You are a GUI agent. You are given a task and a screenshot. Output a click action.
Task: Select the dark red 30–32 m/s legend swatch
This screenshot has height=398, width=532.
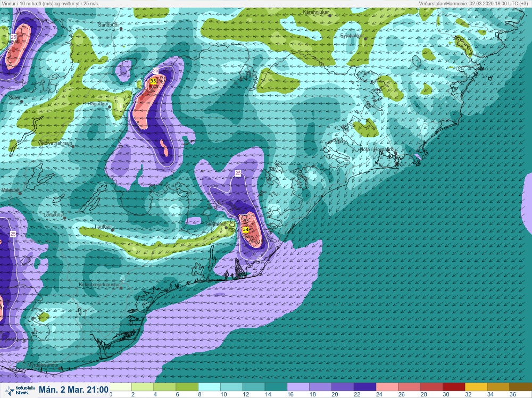454,387
